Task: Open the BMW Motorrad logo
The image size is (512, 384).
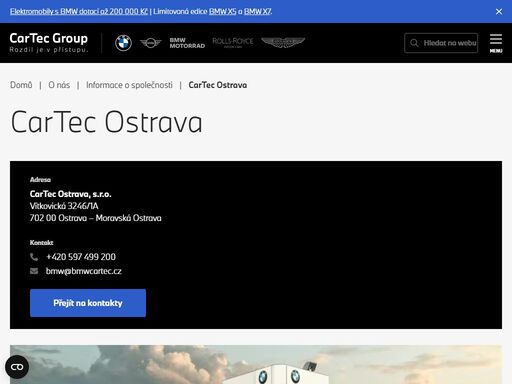Action: pos(187,43)
